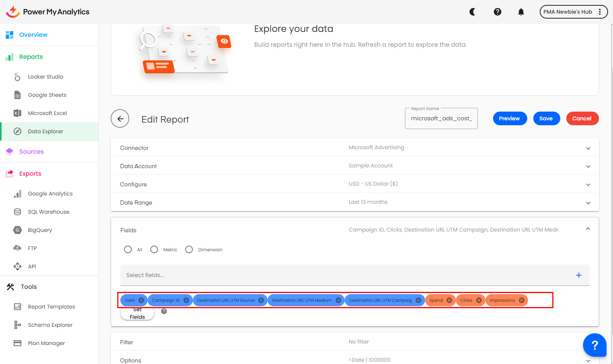Screen dimensions: 613x364
Task: Remove the Campaign ID field chip
Action: coord(186,300)
